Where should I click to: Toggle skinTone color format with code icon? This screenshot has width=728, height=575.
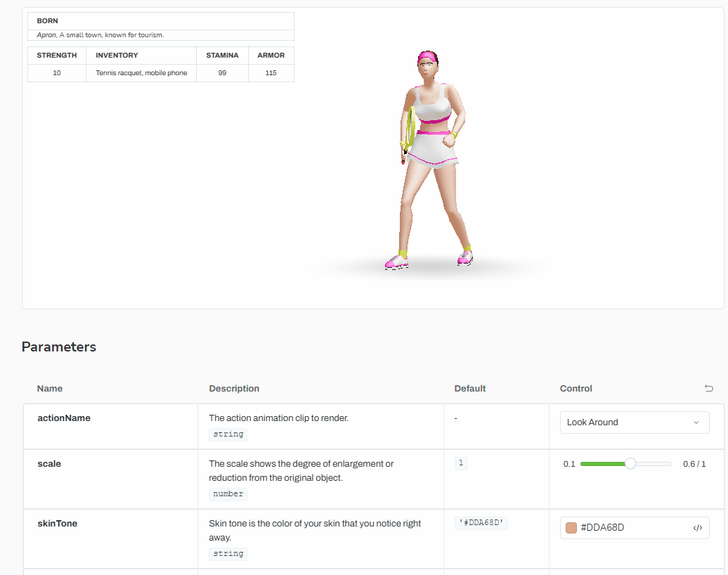697,528
